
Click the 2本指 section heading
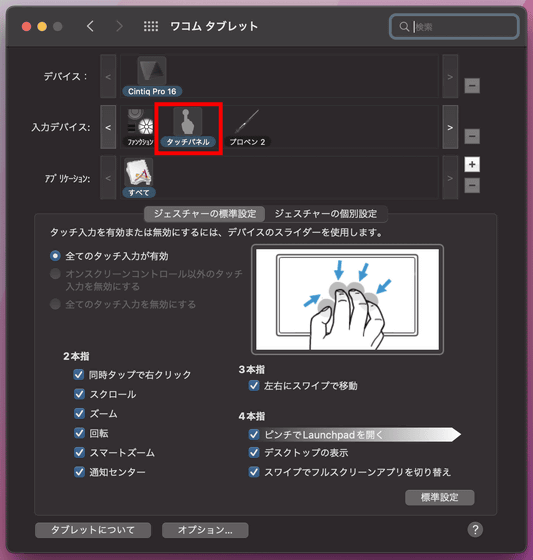pyautogui.click(x=76, y=356)
